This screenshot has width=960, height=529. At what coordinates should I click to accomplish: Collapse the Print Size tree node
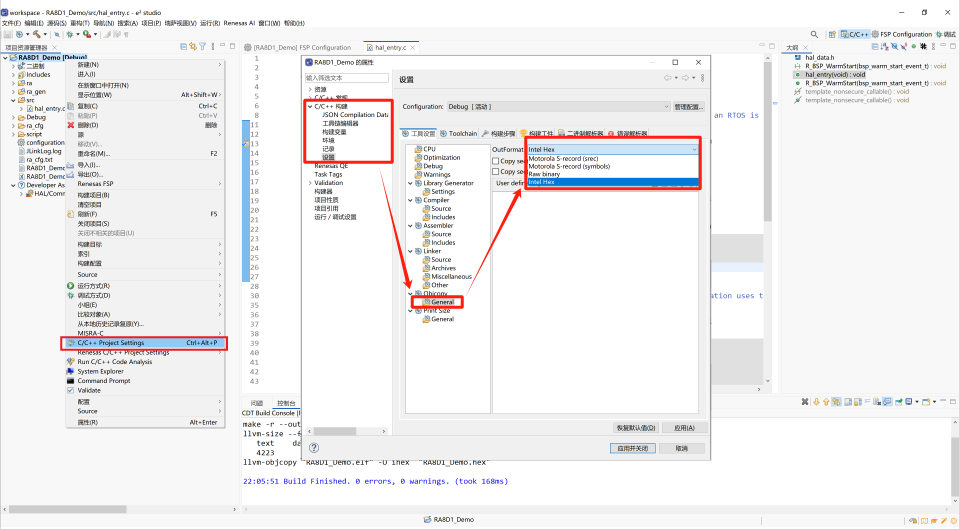410,310
